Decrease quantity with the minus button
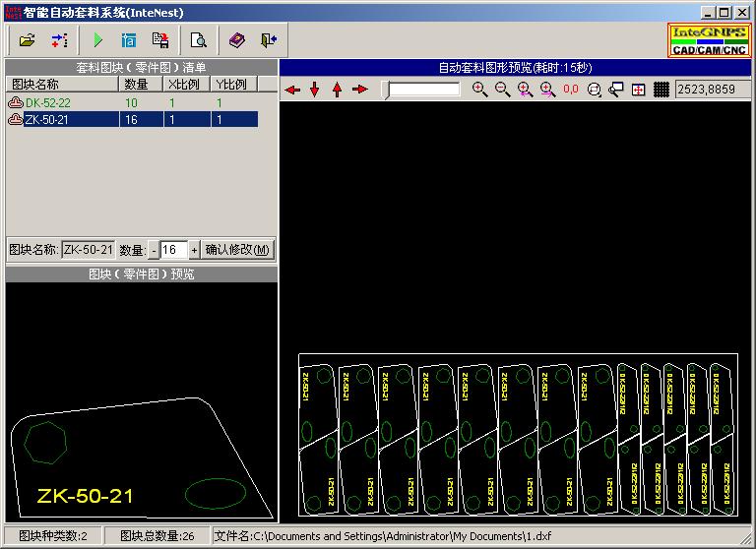 coord(154,250)
